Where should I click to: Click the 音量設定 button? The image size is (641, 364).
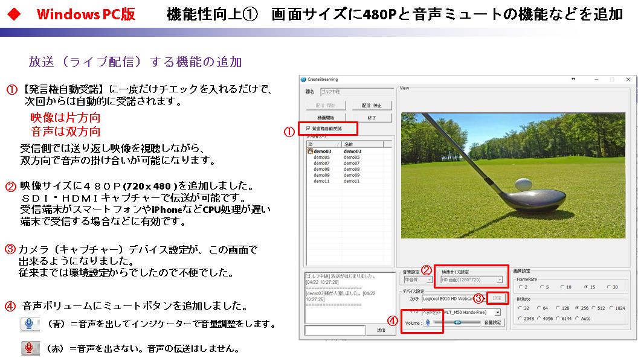click(492, 323)
